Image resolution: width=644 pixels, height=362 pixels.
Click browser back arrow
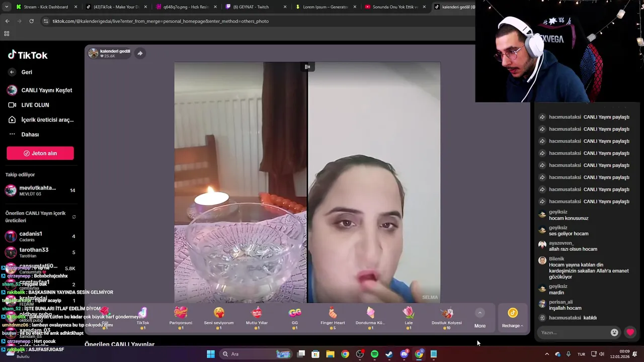[x=7, y=21]
